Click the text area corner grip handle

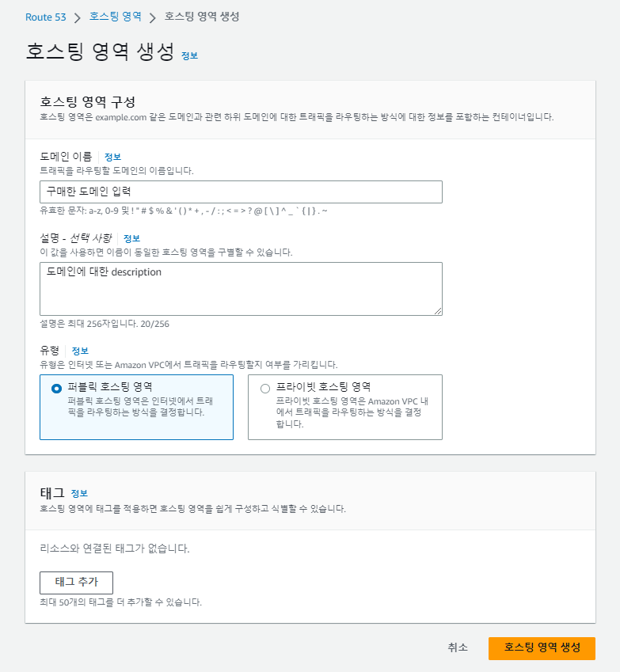coord(437,311)
